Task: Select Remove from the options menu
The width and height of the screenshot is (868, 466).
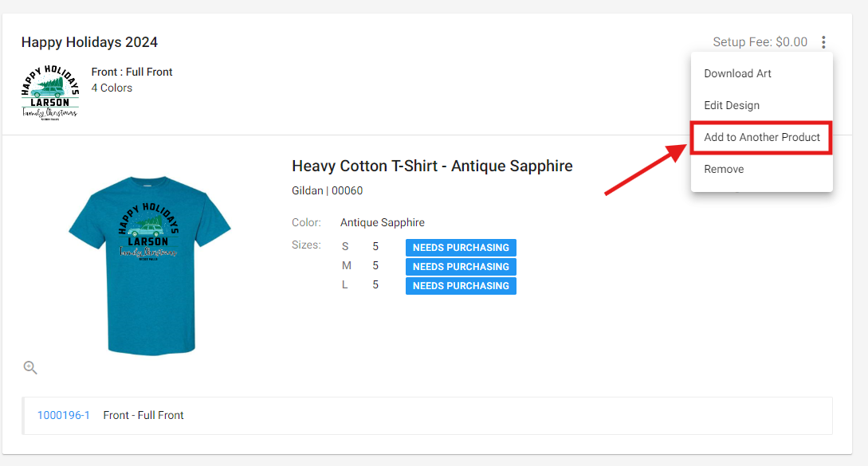Action: pyautogui.click(x=724, y=169)
